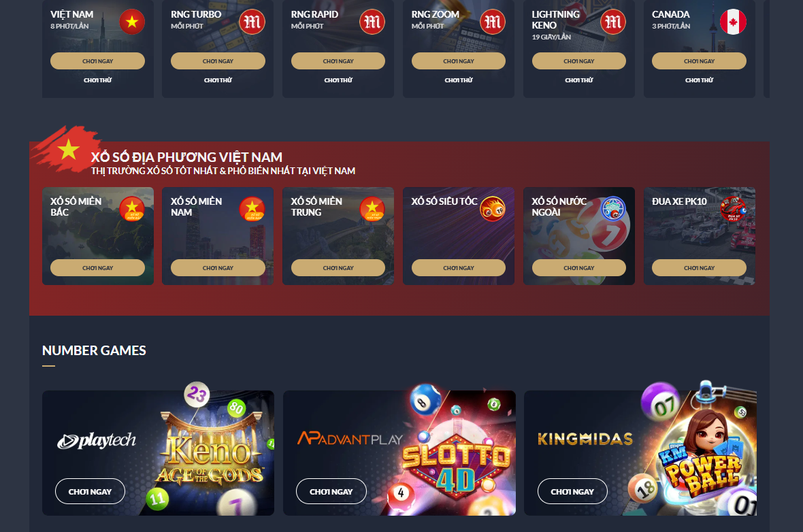Screen dimensions: 803x532
Task: Click Chơi Ngay on Xổ Số Miền Nam
Action: click(x=218, y=268)
